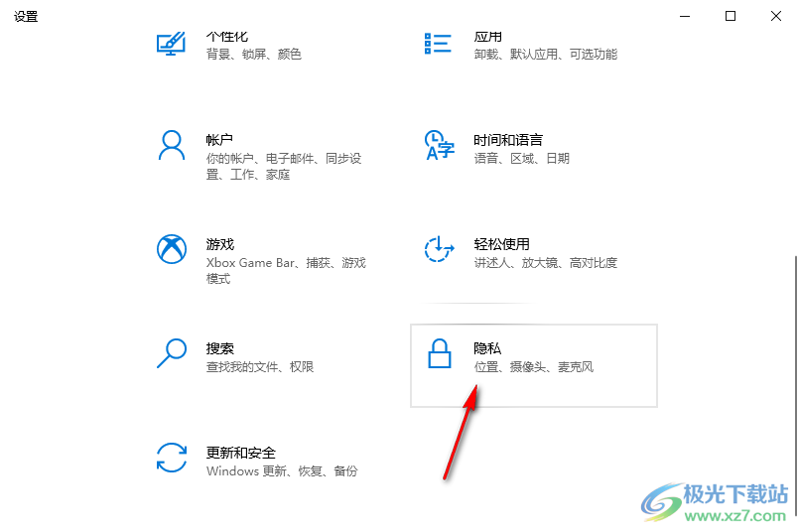Click the vertical scrollbar thumb

tap(795, 387)
